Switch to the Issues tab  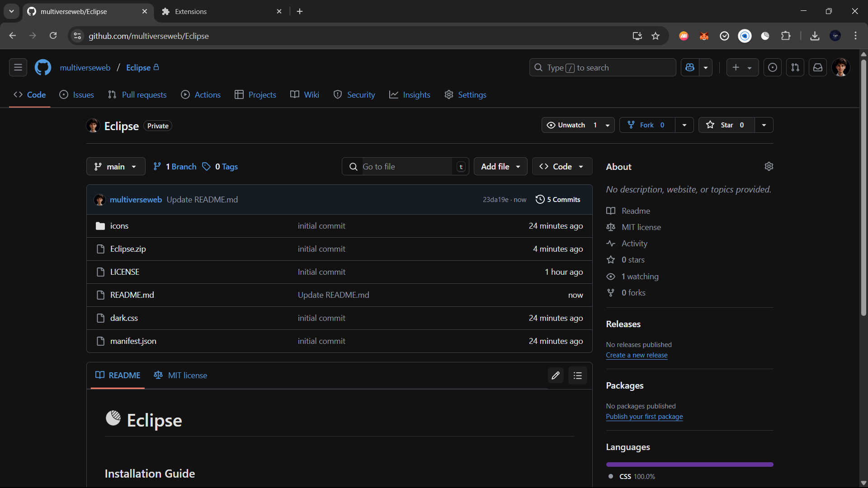tap(77, 95)
